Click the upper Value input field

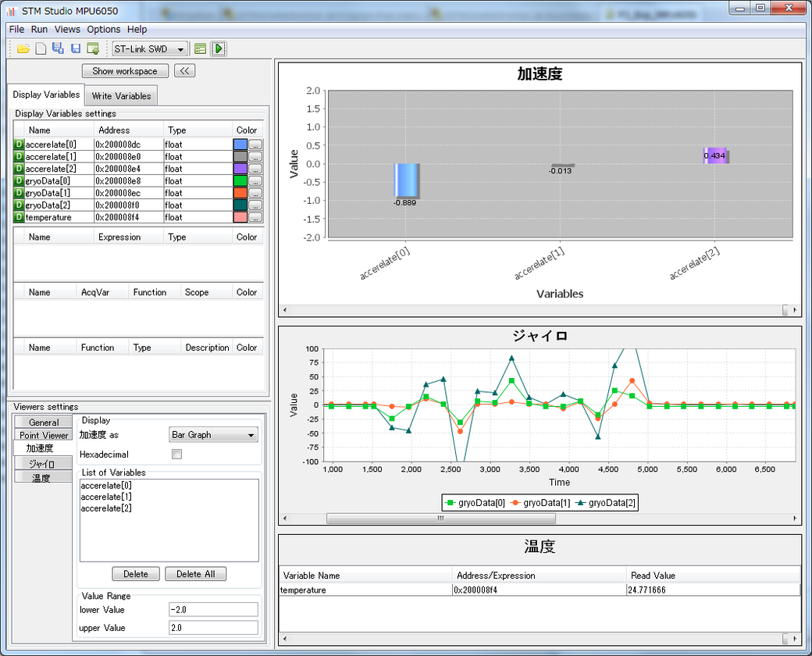[x=213, y=628]
